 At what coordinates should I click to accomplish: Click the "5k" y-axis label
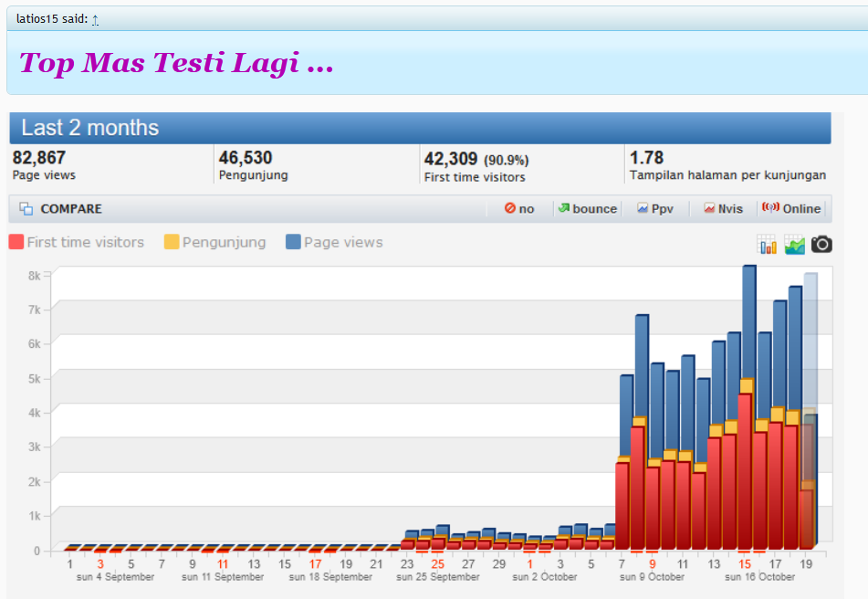click(35, 379)
